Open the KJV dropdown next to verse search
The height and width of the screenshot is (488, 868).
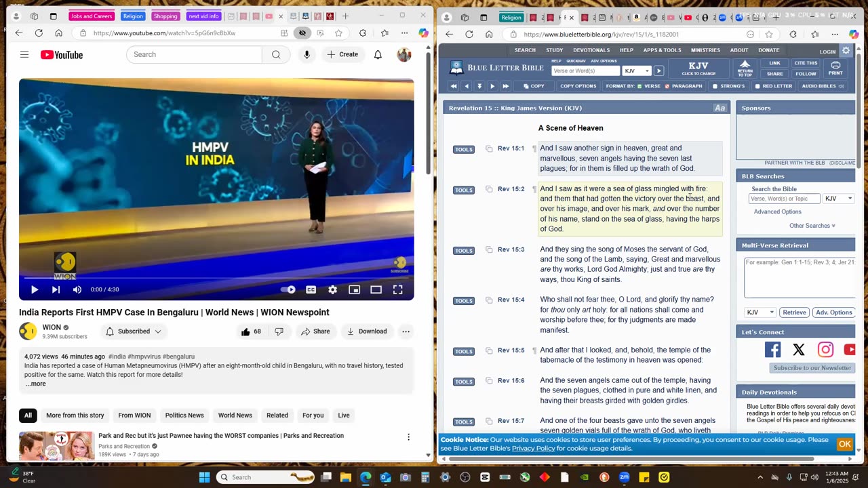[x=637, y=70]
